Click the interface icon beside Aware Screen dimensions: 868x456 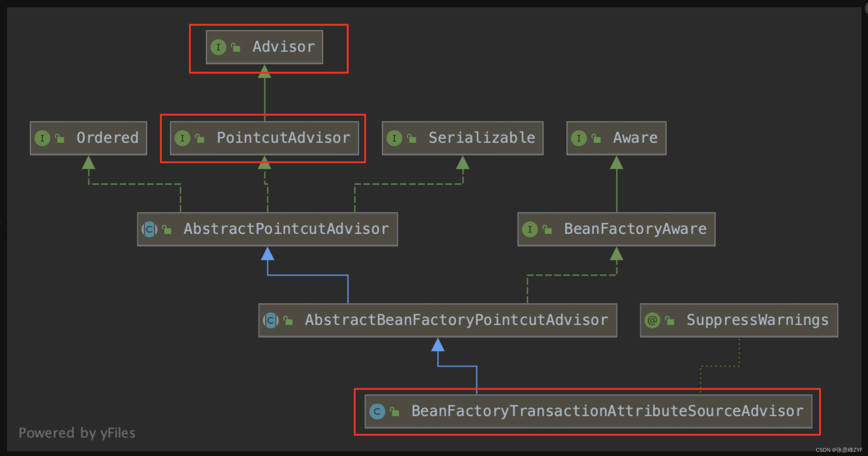coord(579,138)
